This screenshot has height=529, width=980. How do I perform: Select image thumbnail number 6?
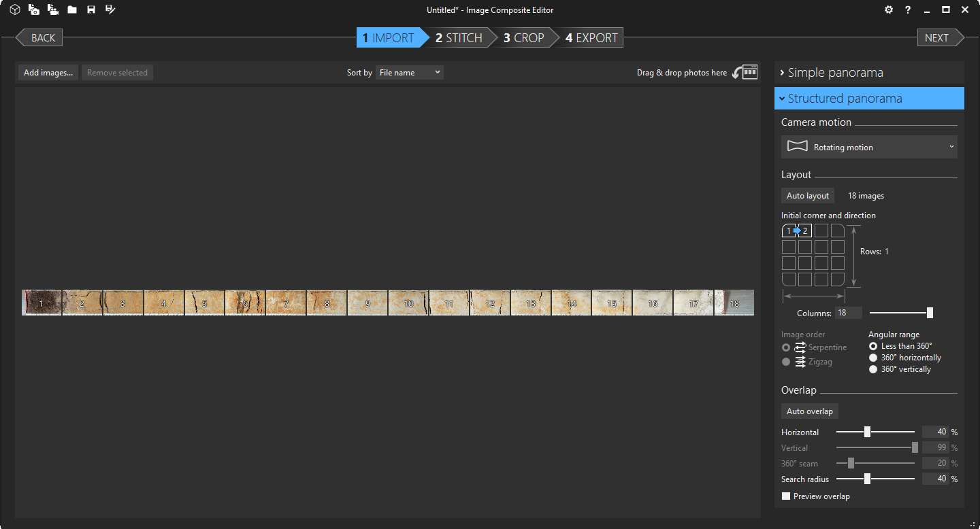245,303
